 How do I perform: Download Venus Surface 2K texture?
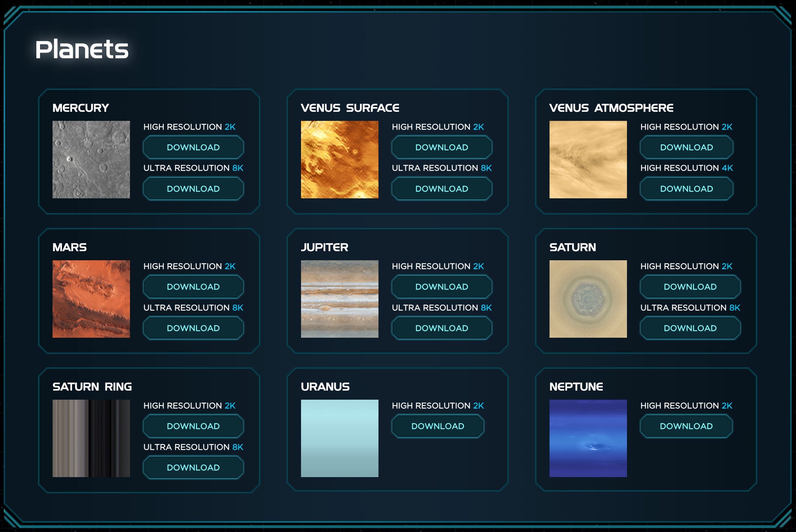(441, 147)
